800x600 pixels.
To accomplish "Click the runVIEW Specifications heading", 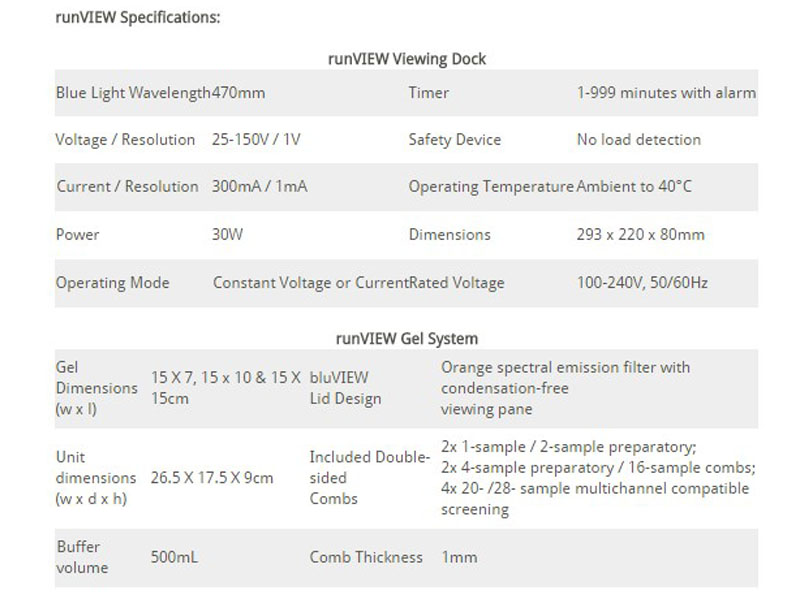I will pos(138,17).
